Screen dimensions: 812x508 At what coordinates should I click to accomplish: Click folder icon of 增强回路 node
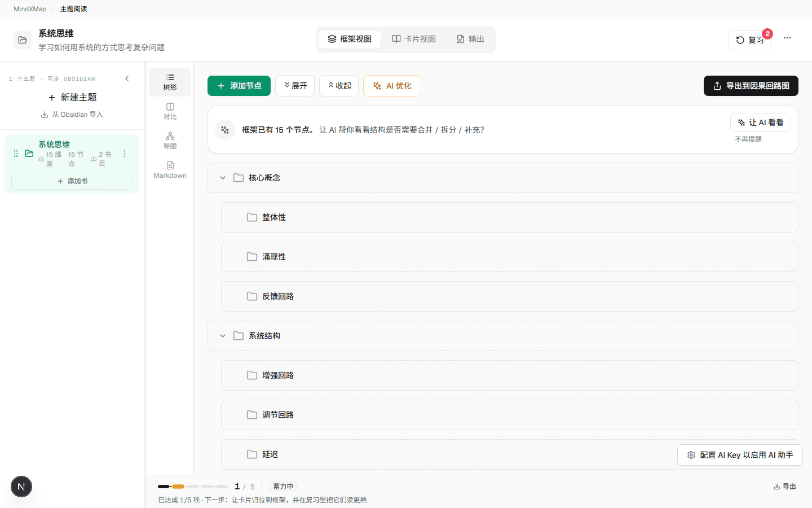click(252, 375)
